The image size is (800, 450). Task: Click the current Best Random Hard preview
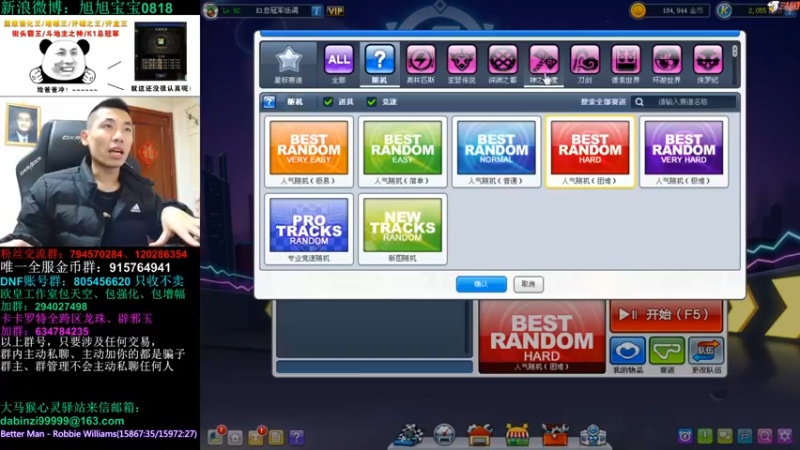(542, 337)
